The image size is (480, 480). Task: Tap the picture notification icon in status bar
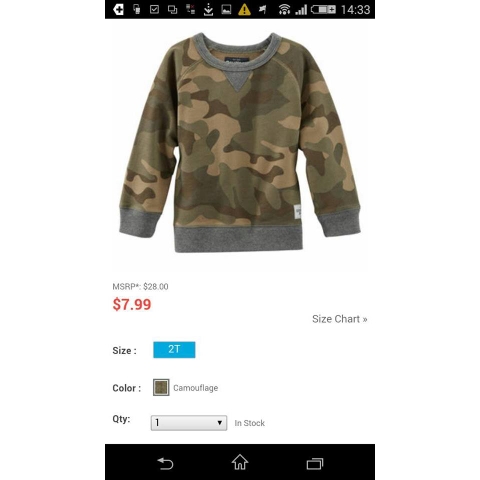coord(226,9)
